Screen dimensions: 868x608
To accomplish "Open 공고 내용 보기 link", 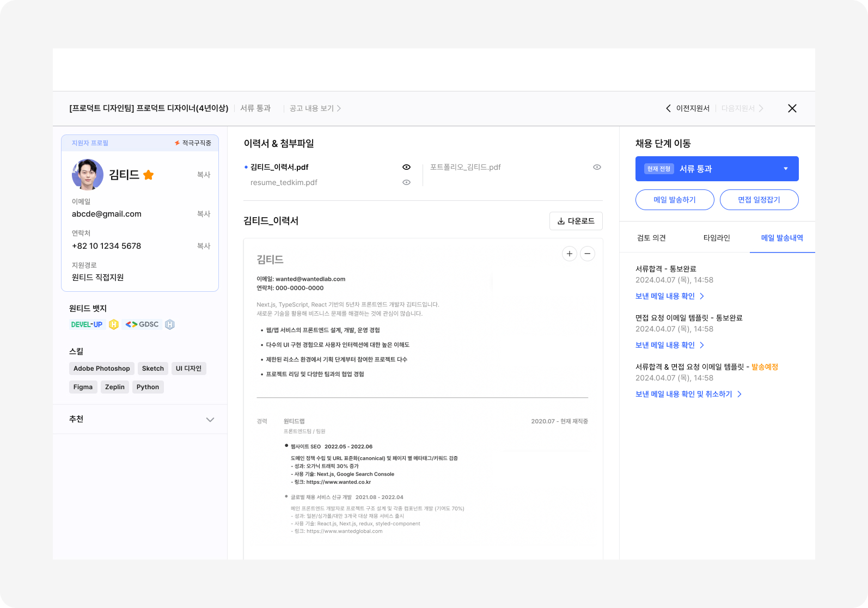I will [x=315, y=108].
